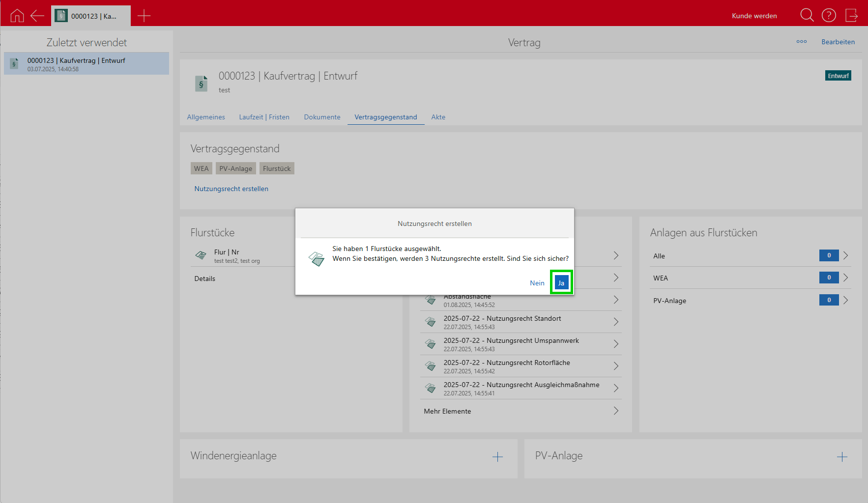868x503 pixels.
Task: Add a Windenergieanlage with plus icon
Action: 497,457
